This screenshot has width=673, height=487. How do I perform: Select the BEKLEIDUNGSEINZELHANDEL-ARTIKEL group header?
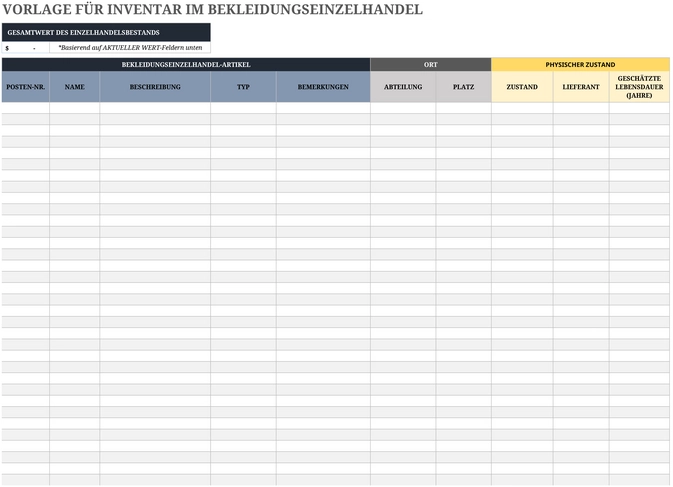(186, 64)
